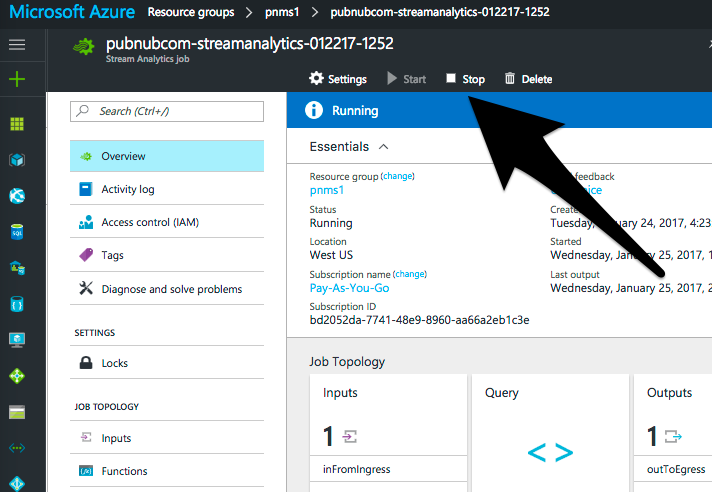Click the Subscription ID value text
This screenshot has width=712, height=492.
click(419, 320)
